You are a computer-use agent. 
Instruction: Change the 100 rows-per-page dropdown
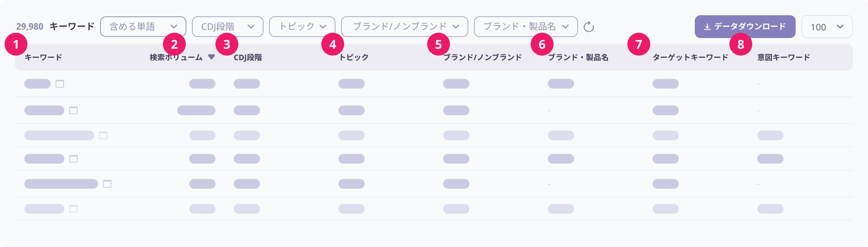827,27
